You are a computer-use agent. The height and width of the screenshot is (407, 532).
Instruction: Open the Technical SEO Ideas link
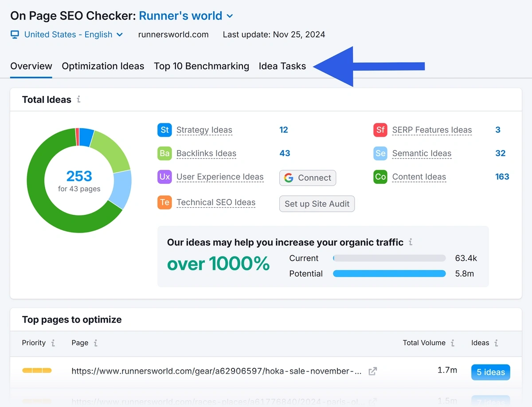click(216, 202)
